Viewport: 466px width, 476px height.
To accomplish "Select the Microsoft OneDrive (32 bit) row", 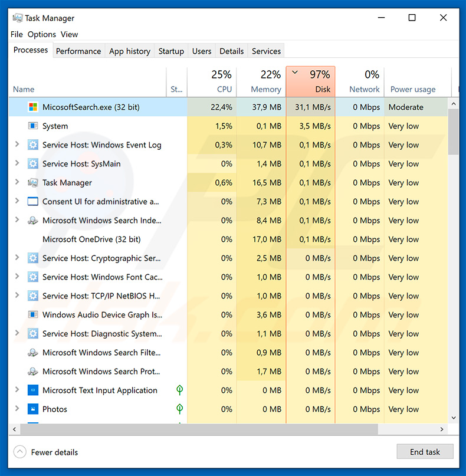I will (x=228, y=239).
